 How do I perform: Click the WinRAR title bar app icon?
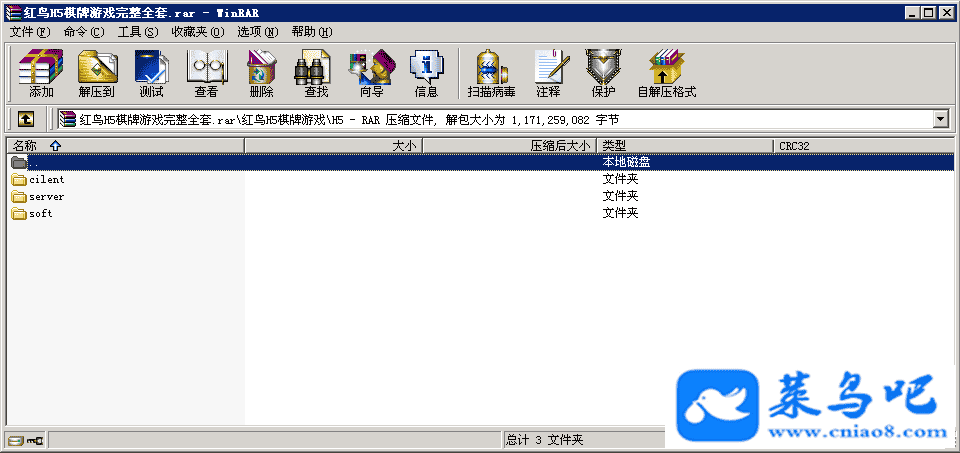(x=12, y=13)
